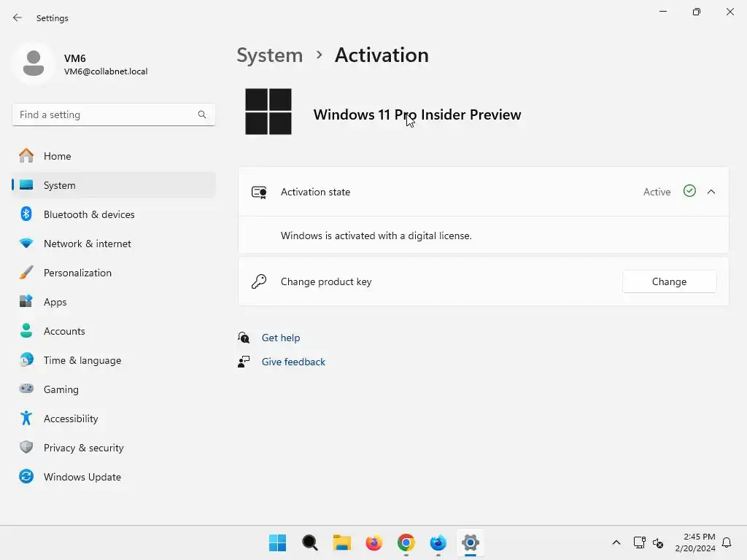Image resolution: width=747 pixels, height=560 pixels.
Task: Click the Find a setting search box
Action: (113, 114)
